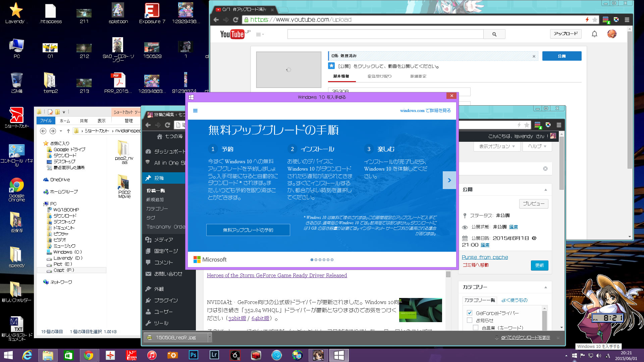Expand the 表示オプション screen options dropdown
Viewport: 644px width, 362px height.
[x=497, y=146]
